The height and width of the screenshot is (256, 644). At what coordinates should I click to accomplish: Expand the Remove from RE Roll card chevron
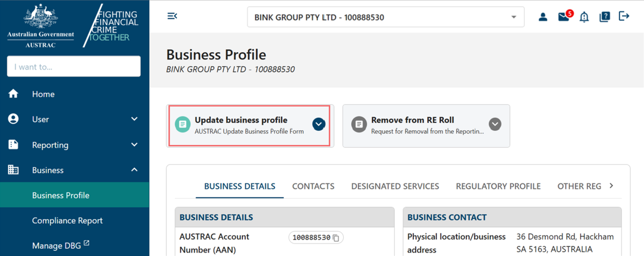(495, 124)
